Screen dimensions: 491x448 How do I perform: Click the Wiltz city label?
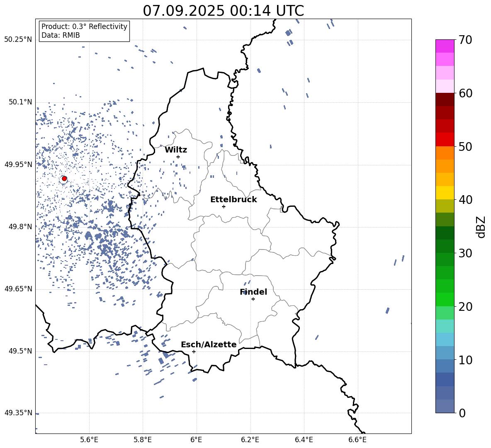point(176,150)
